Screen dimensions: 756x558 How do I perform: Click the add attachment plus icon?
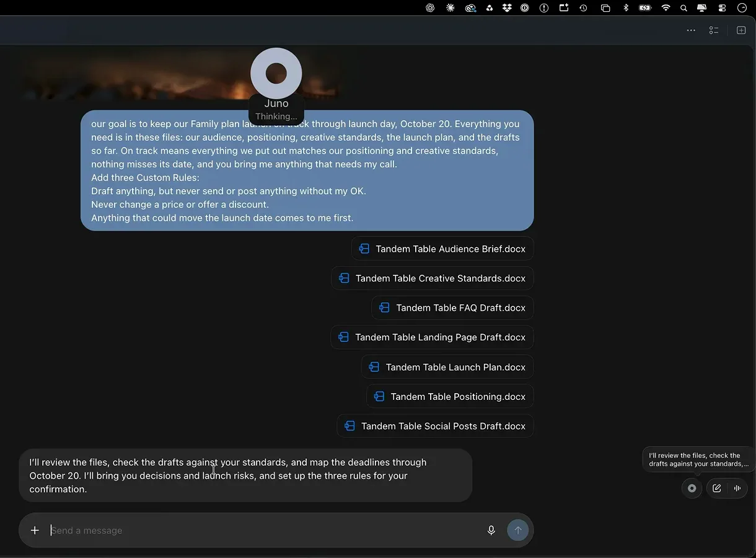pos(35,530)
